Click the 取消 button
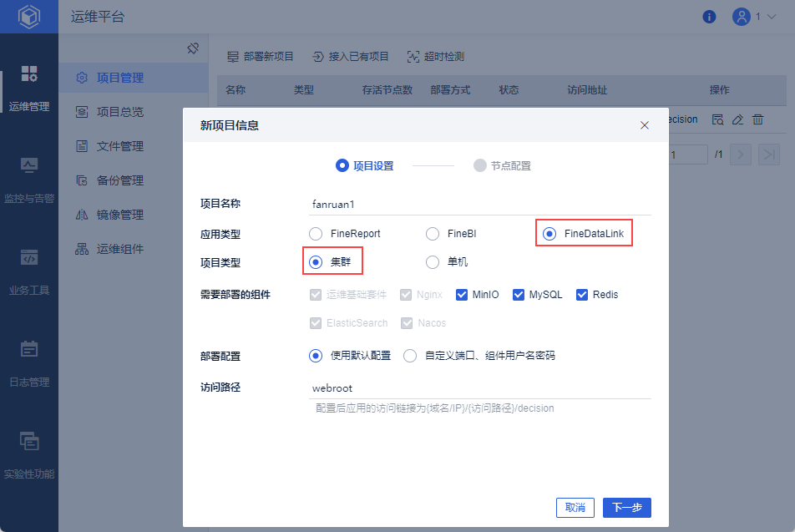Screen dimensions: 795x532 [575, 508]
